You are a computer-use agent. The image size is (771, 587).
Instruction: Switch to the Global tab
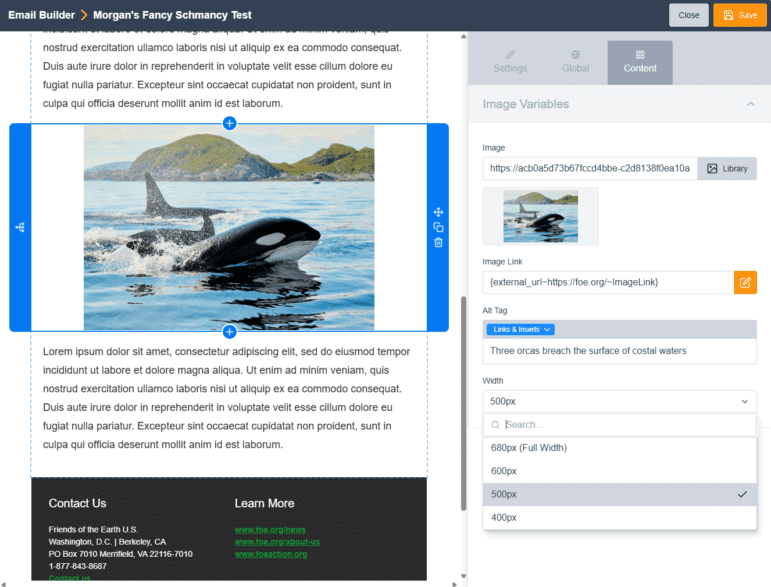[x=575, y=62]
